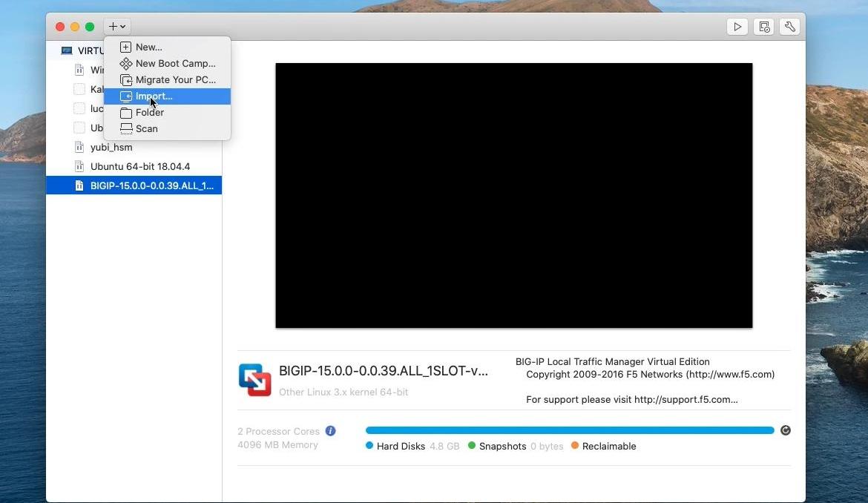This screenshot has width=868, height=503.
Task: Click the Migrate Your PC icon
Action: (126, 80)
